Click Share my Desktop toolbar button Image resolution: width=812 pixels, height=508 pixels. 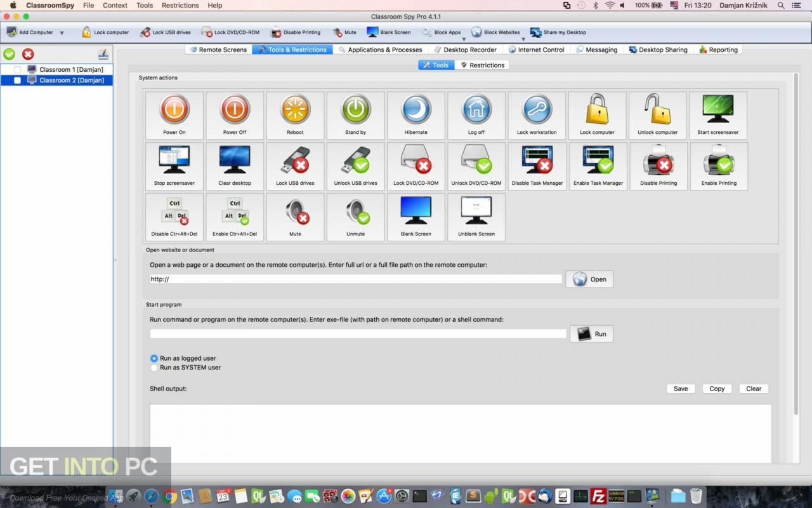[558, 32]
